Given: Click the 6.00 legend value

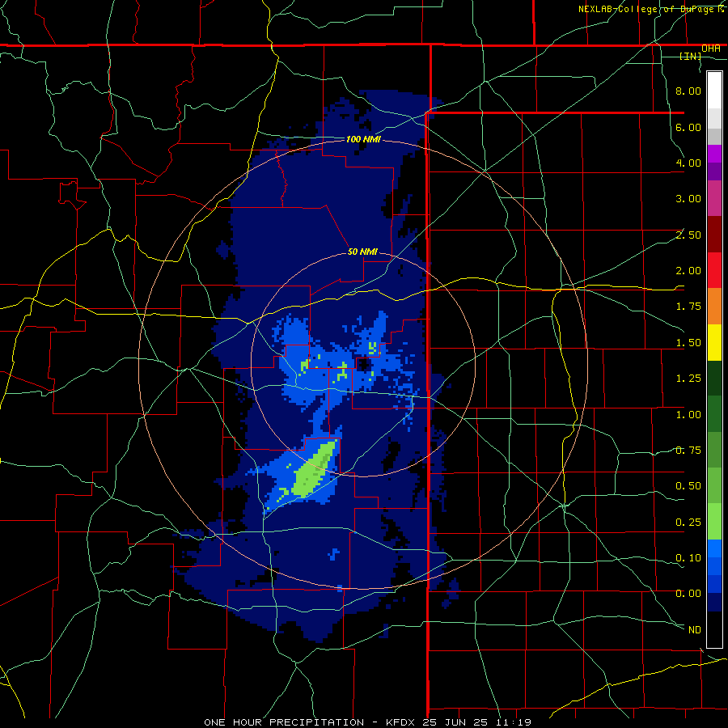Looking at the screenshot, I should (x=688, y=127).
